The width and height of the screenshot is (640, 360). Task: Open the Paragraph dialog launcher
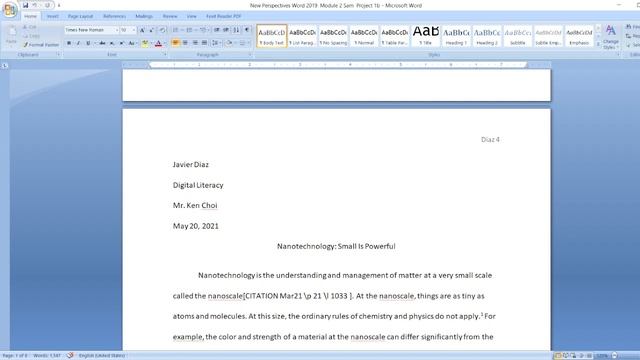(x=250, y=54)
